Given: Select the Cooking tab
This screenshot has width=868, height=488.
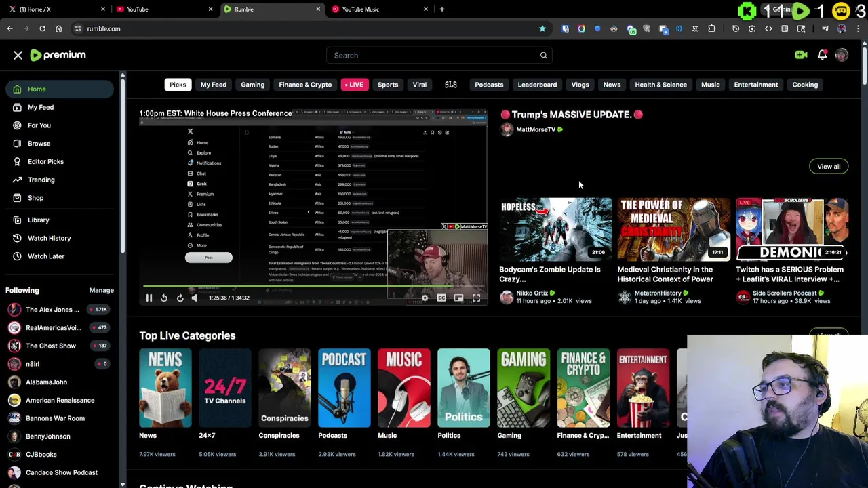Looking at the screenshot, I should pos(805,85).
